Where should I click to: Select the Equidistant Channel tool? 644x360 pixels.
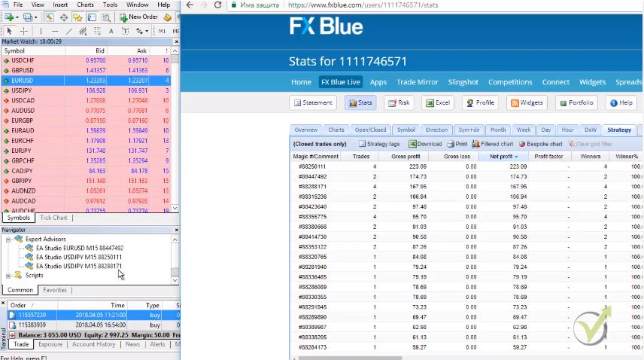pos(83,31)
